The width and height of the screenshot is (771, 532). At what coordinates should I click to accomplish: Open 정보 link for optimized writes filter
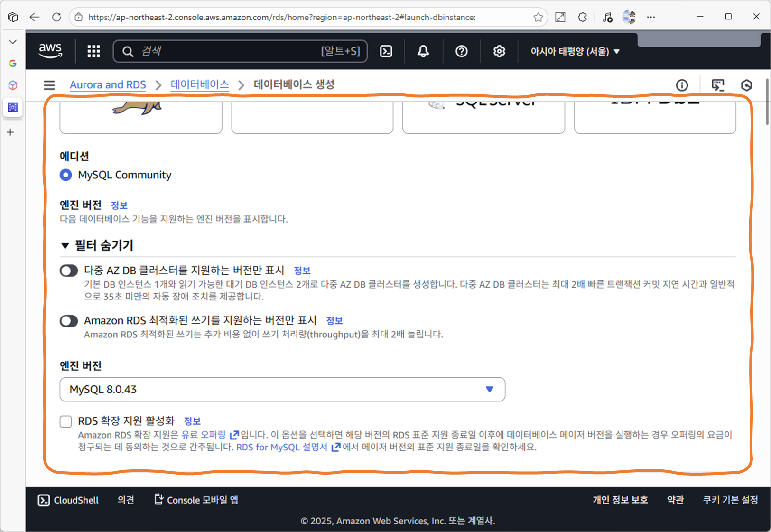334,321
